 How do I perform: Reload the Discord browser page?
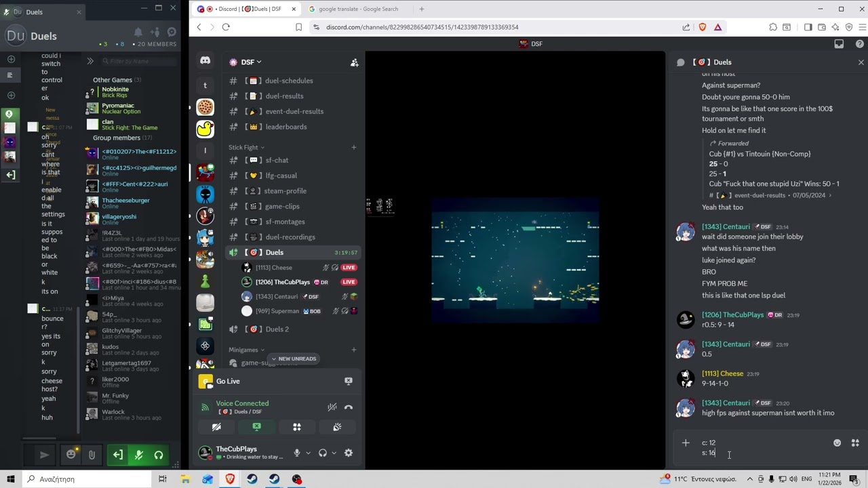pyautogui.click(x=226, y=27)
